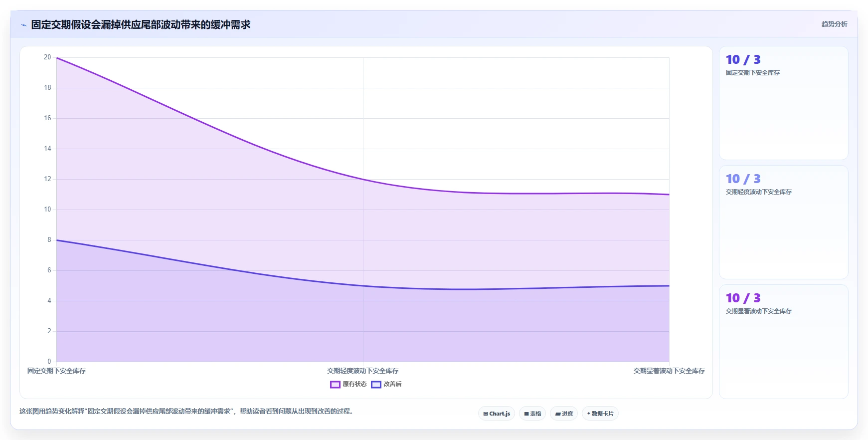Open the 交期显著波动下安全库存 data card
This screenshot has height=440, width=868.
coord(784,341)
